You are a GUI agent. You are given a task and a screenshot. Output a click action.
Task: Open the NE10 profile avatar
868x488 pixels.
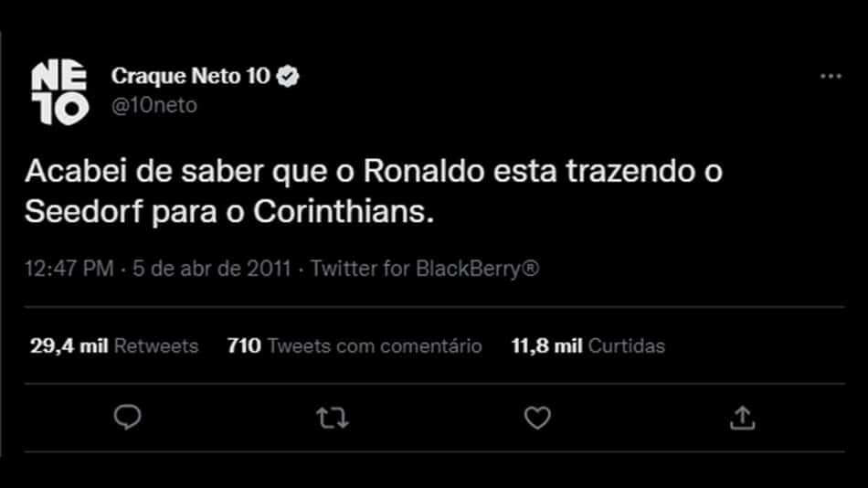(59, 92)
